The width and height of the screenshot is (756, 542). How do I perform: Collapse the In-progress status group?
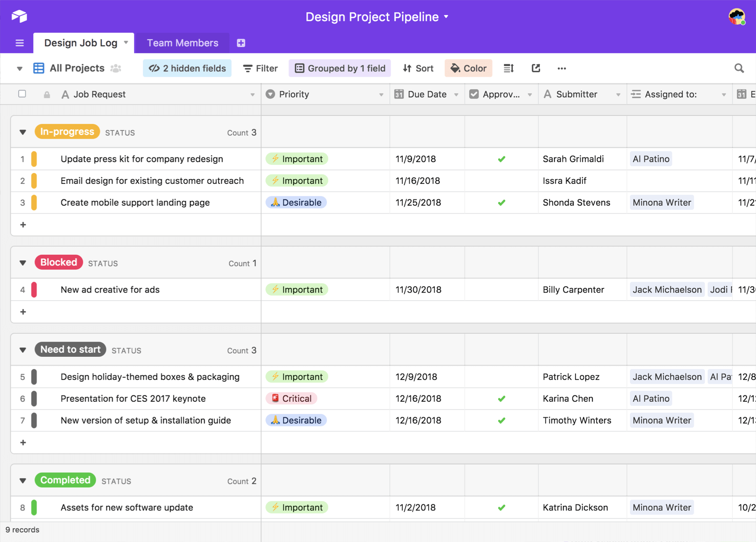click(23, 132)
